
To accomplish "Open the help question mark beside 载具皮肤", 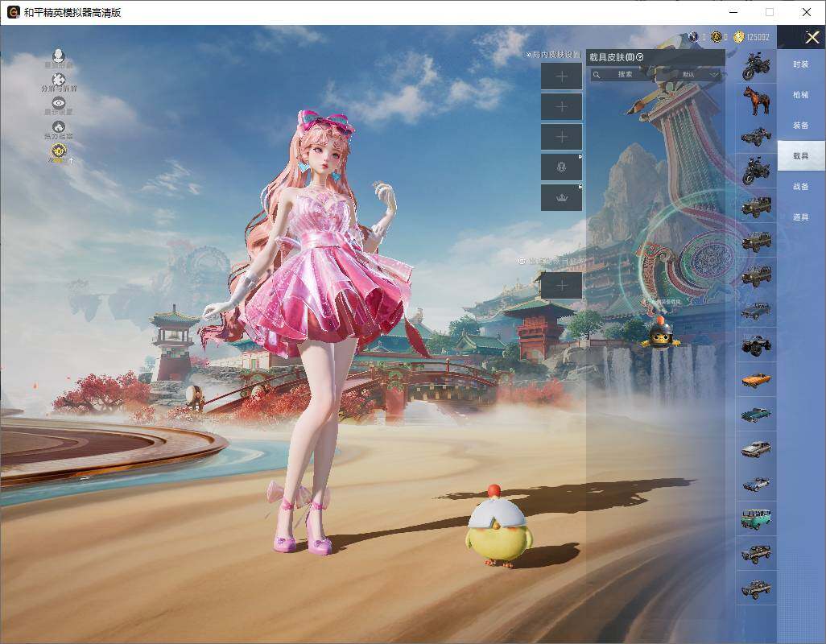I will [x=640, y=56].
